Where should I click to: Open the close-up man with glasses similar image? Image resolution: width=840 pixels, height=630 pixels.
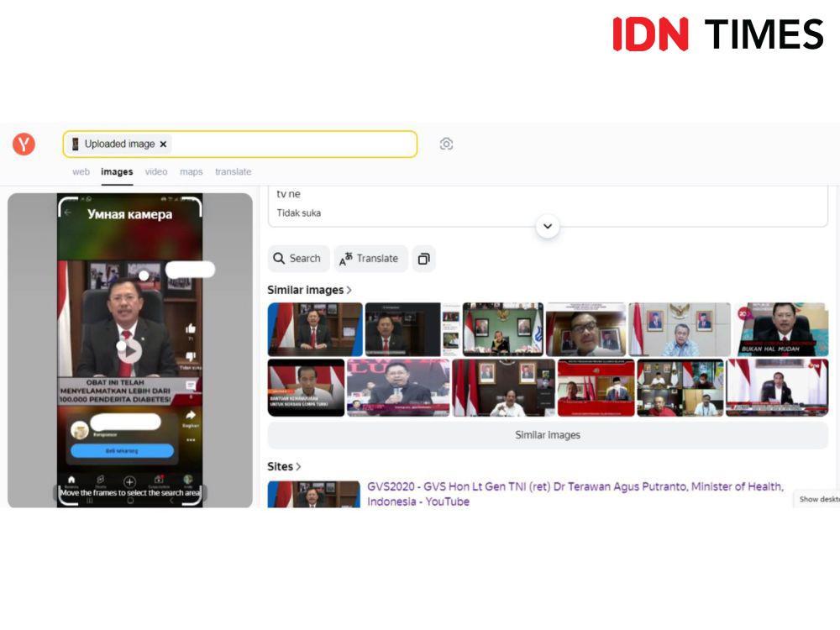coord(585,329)
